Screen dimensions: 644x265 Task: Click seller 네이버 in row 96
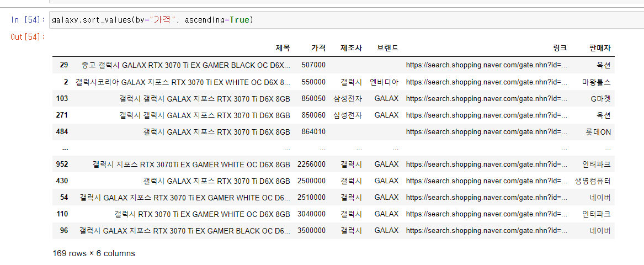(x=600, y=230)
